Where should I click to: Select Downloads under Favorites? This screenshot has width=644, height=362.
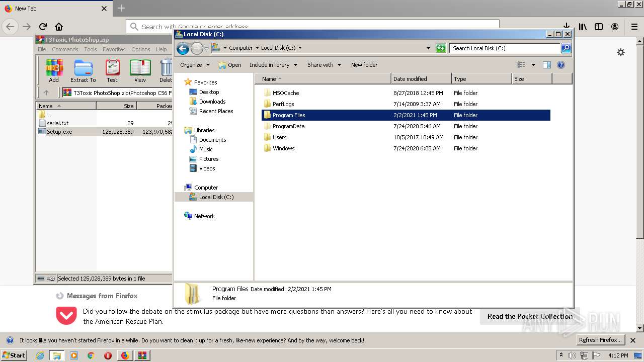pos(212,102)
